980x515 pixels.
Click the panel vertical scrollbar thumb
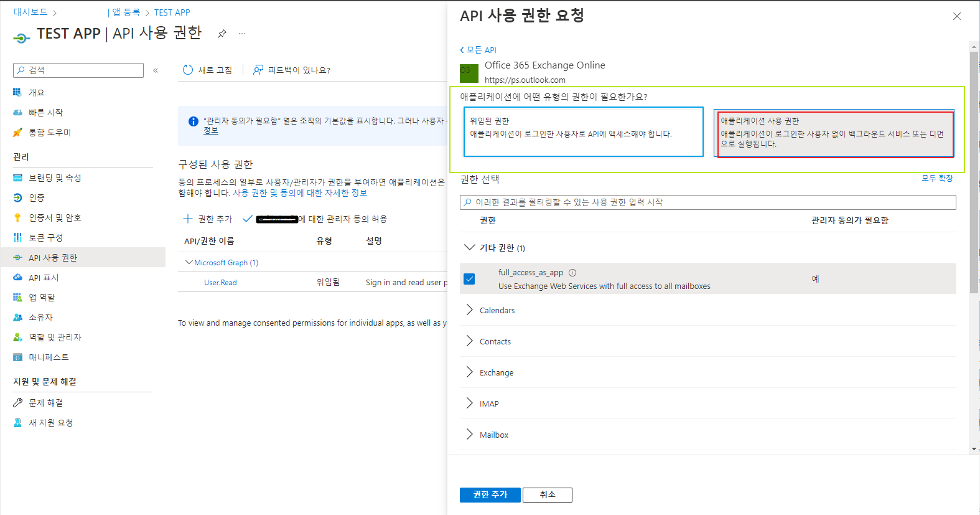pyautogui.click(x=974, y=172)
